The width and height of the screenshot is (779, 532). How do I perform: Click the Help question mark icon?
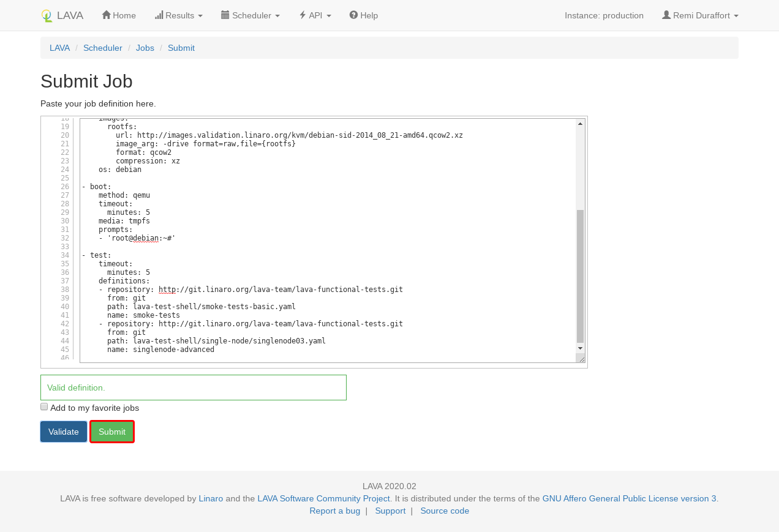coord(353,15)
